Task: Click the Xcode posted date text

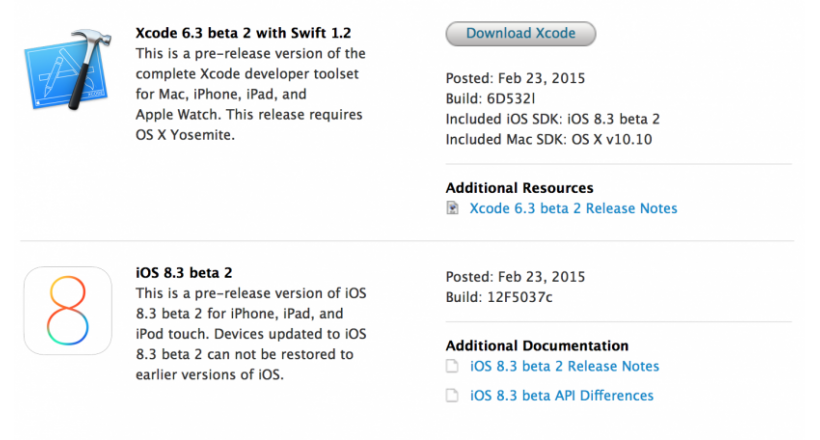Action: point(515,78)
